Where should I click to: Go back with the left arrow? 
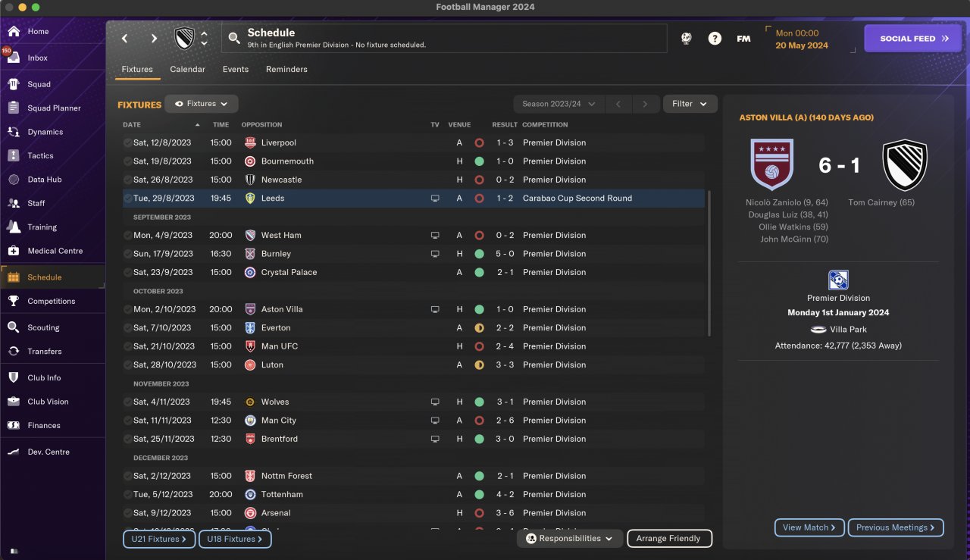click(125, 39)
